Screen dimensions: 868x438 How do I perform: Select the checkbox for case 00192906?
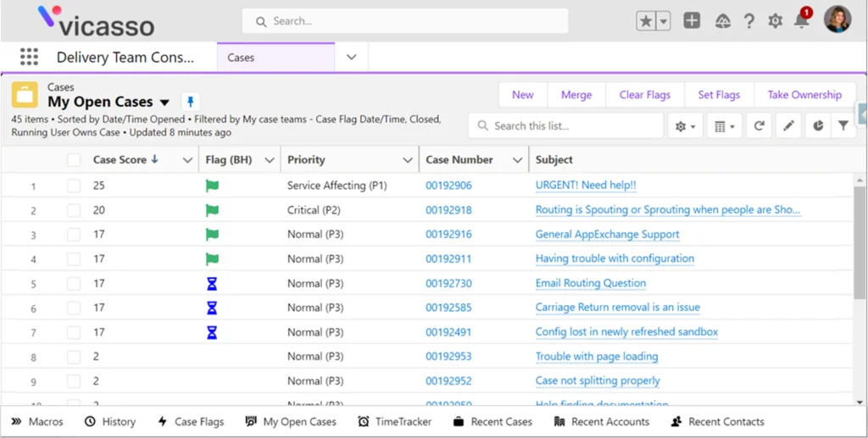(x=74, y=186)
